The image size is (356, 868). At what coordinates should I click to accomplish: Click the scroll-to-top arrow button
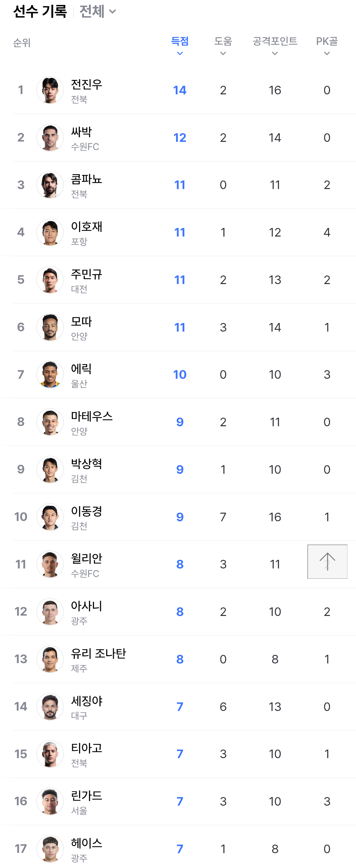pyautogui.click(x=327, y=562)
